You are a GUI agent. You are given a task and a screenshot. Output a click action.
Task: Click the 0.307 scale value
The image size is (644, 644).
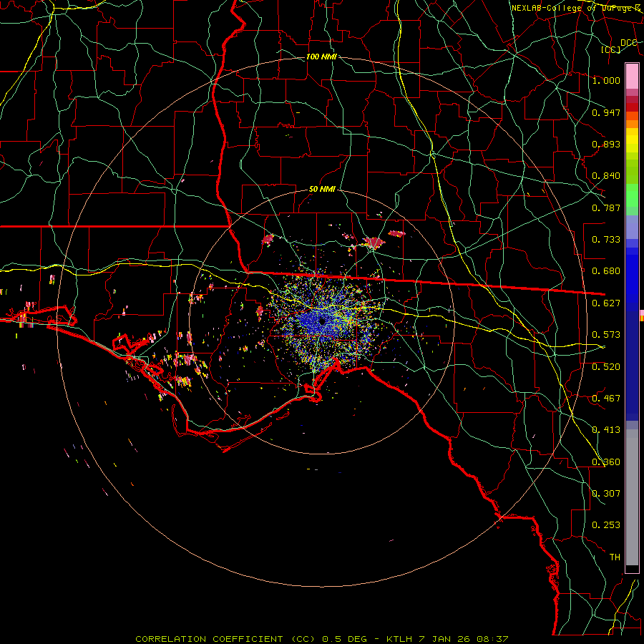pyautogui.click(x=606, y=494)
